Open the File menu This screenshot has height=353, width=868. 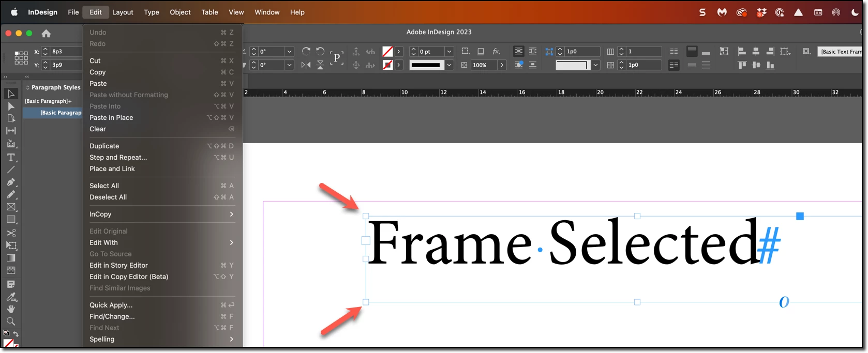coord(73,12)
